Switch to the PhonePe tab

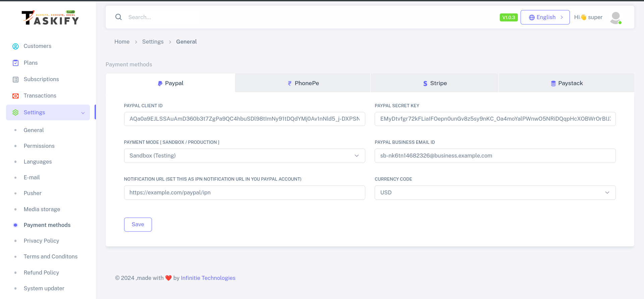point(303,83)
